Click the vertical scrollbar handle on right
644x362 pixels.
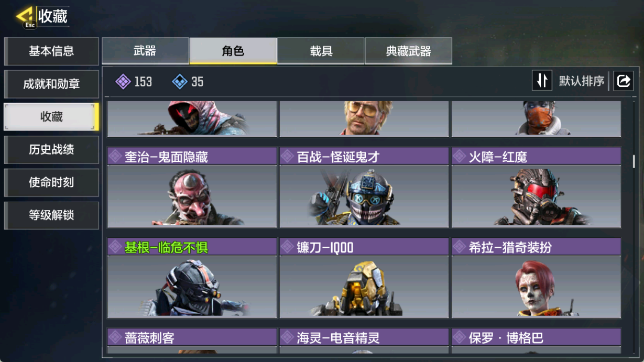[634, 161]
